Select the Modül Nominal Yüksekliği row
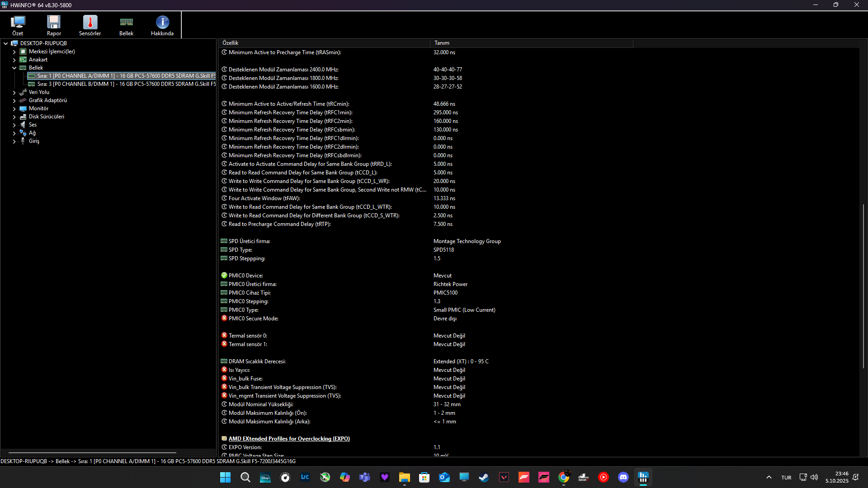This screenshot has width=868, height=488. click(x=539, y=404)
